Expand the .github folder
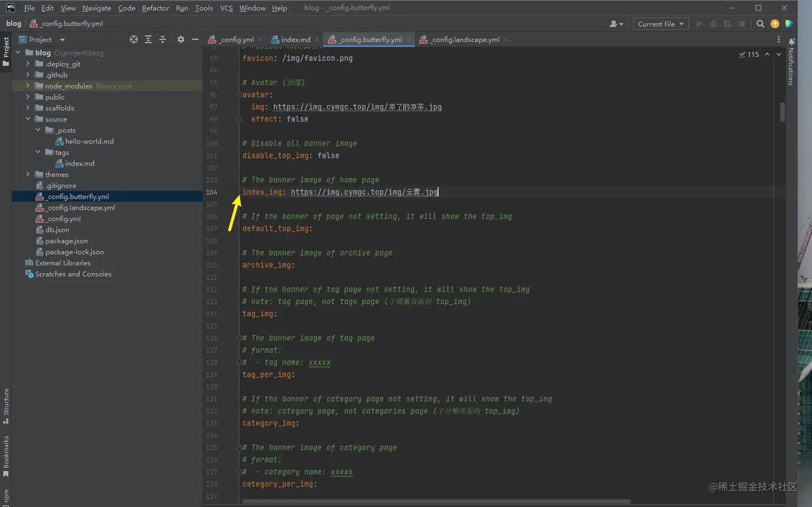 28,75
